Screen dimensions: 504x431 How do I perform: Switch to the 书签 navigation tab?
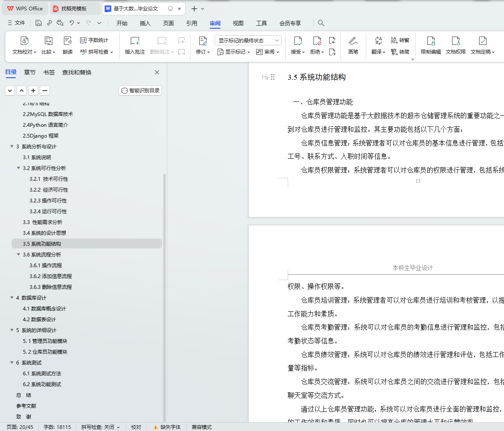point(49,72)
